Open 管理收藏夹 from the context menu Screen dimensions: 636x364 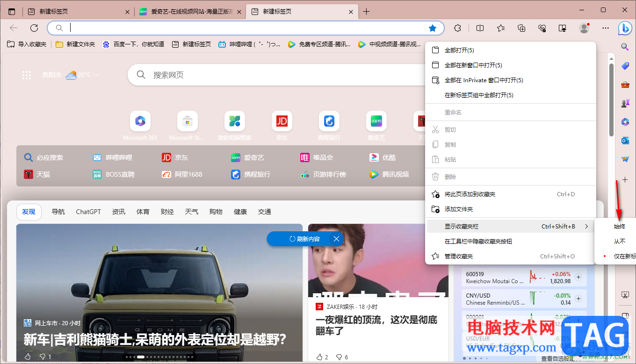click(511, 257)
